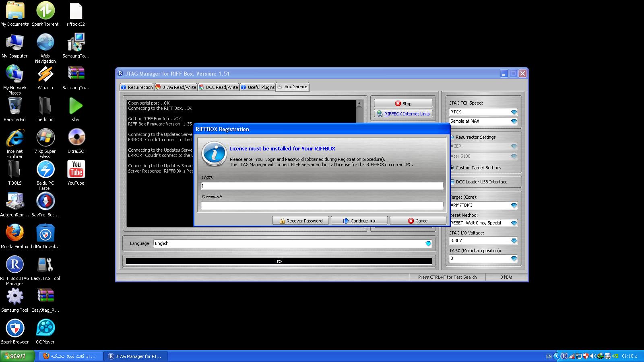Expand the 3.30V JTAG I/O Voltage dropdown
This screenshot has width=644, height=362.
pyautogui.click(x=514, y=241)
